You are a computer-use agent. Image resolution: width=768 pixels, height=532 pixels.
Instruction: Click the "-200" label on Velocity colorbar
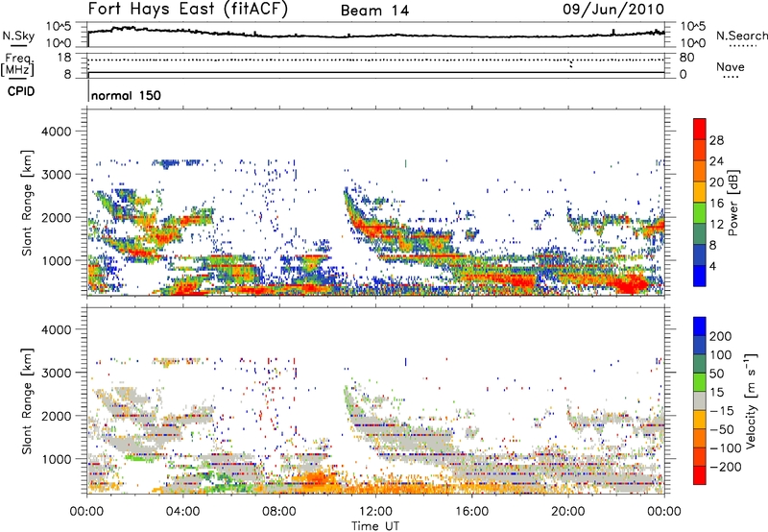725,467
